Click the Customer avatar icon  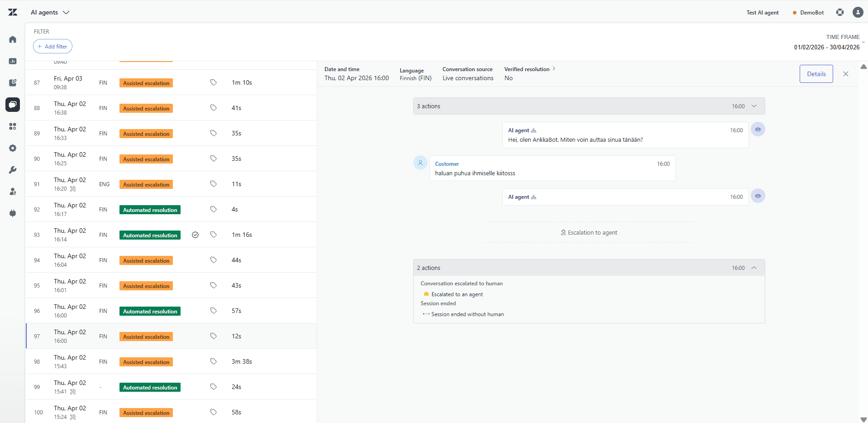420,163
